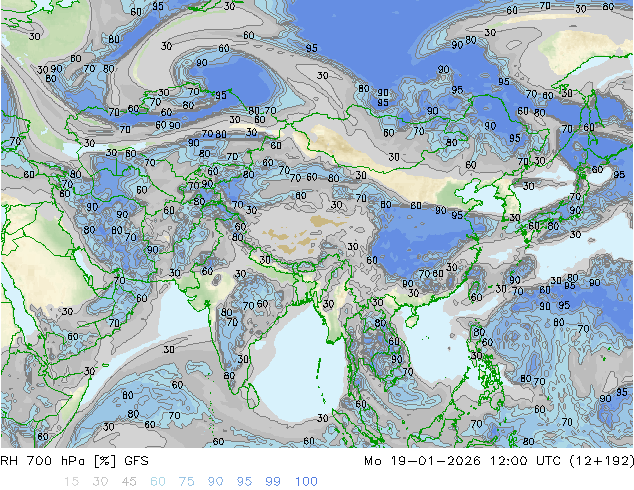
Task: Click the 30 value in the bottom legend row
Action: click(100, 482)
